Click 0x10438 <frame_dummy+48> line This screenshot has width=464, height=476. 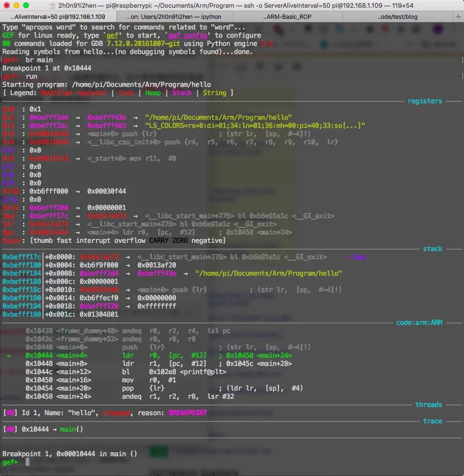tap(128, 331)
